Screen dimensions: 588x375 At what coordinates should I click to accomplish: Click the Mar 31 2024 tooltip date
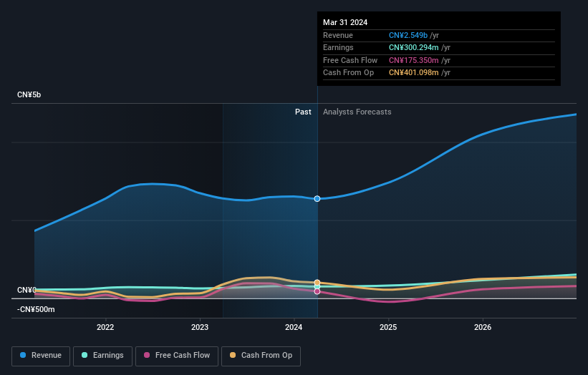(x=345, y=22)
